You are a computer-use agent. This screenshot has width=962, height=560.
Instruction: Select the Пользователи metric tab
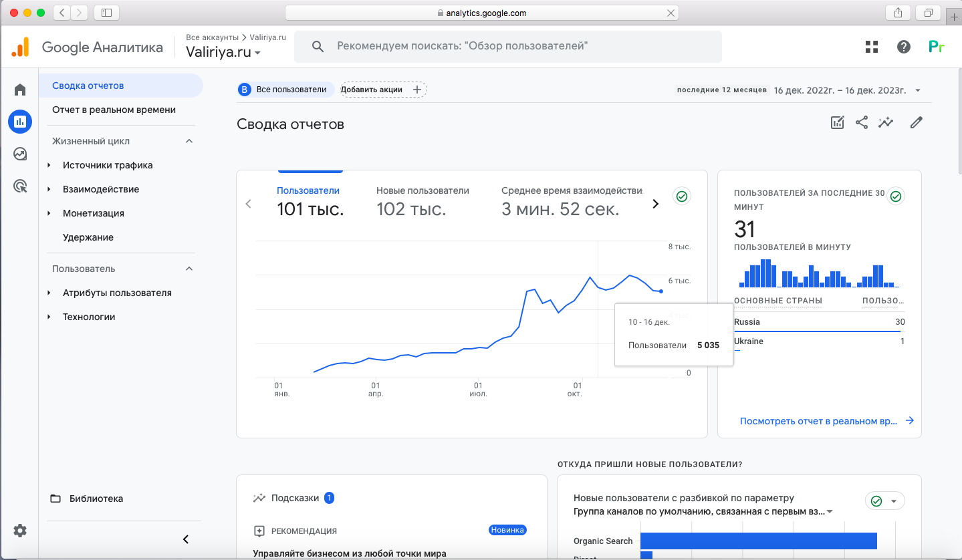point(310,202)
